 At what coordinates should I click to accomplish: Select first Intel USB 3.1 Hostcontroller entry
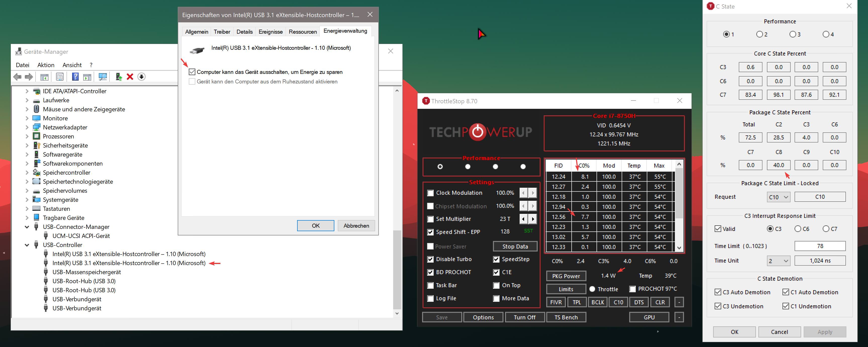click(x=129, y=254)
